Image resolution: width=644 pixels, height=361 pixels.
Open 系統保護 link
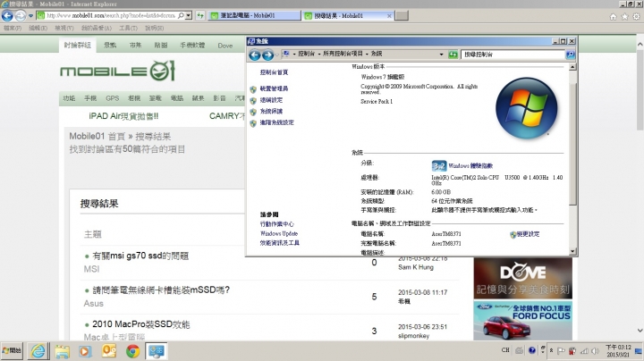click(x=271, y=111)
